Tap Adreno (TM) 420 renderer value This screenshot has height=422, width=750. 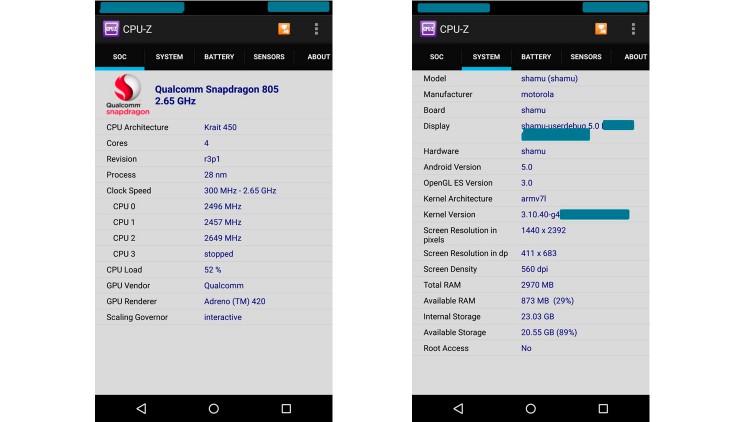[235, 301]
